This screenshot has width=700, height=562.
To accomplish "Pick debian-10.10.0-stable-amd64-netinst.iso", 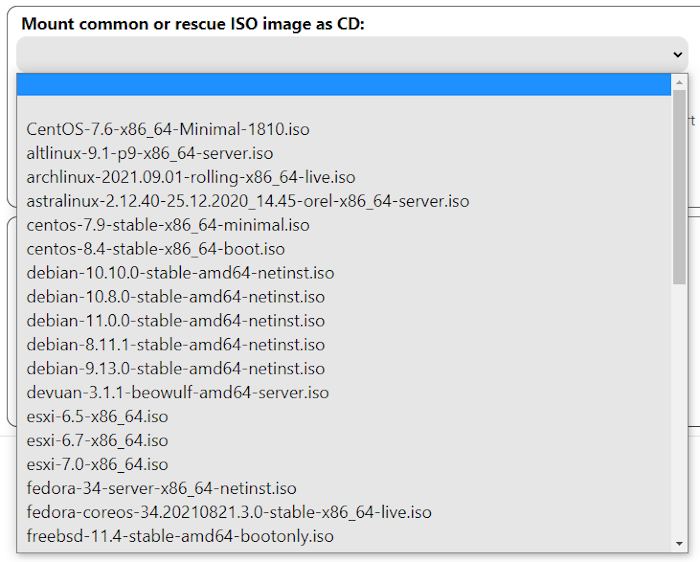I will point(180,273).
